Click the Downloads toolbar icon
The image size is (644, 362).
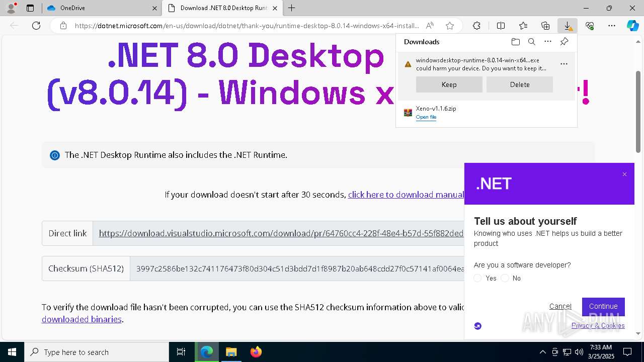568,26
